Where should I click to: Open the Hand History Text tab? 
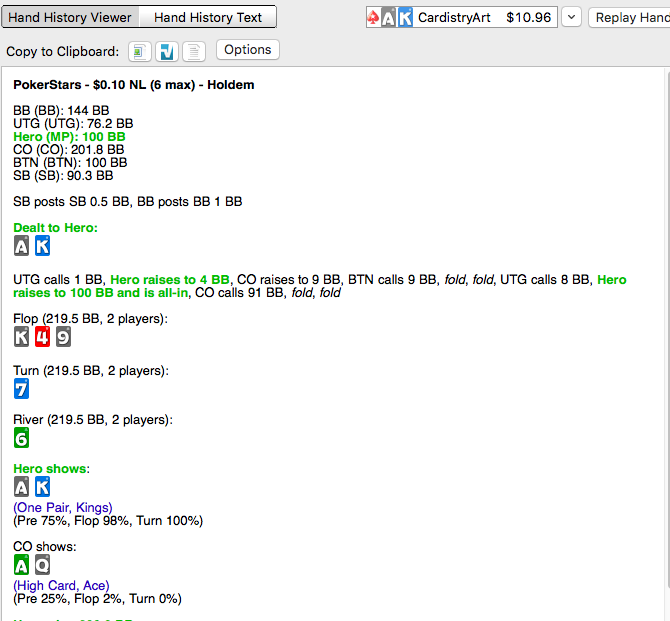point(208,17)
